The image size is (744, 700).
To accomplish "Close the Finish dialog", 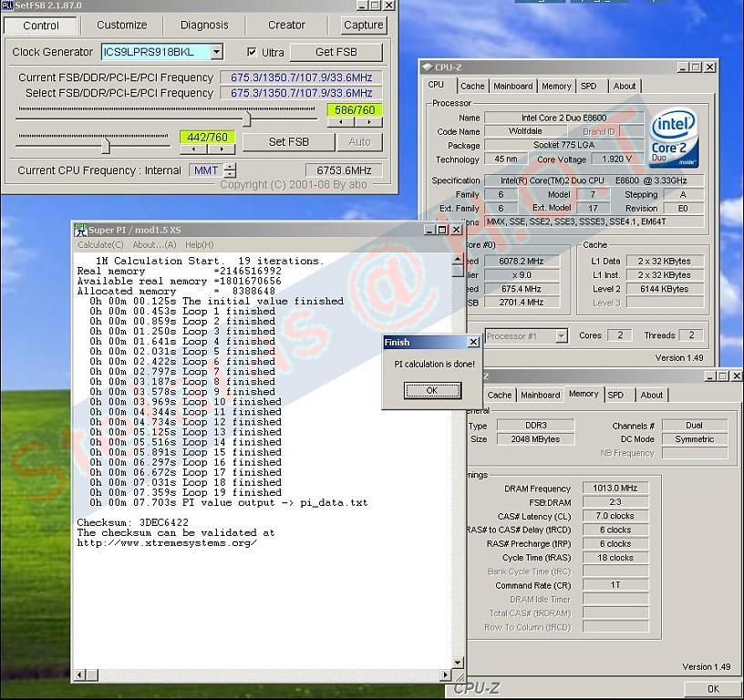I will click(x=473, y=342).
